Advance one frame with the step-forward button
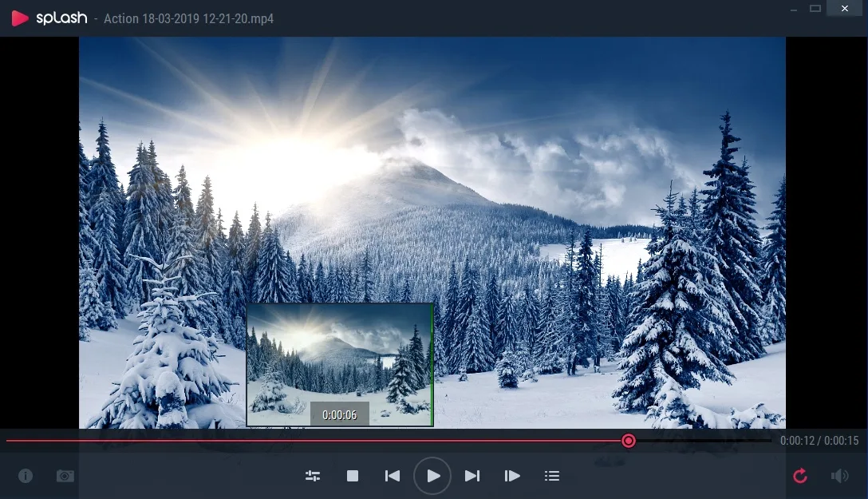868x499 pixels. tap(512, 476)
